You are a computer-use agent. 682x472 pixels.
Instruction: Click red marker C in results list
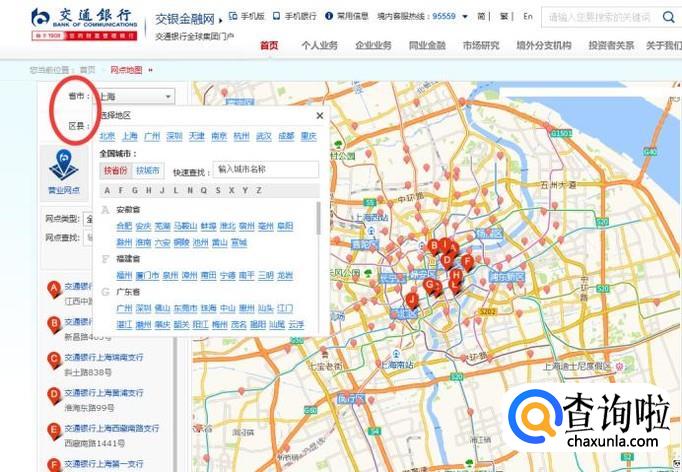[54, 360]
